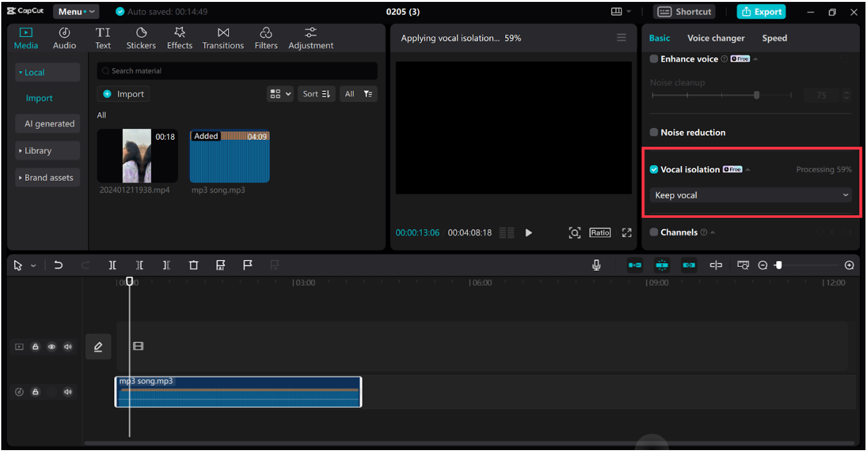Screen dimensions: 868x452
Task: Click the undo arrow in timeline toolbar
Action: pos(58,266)
